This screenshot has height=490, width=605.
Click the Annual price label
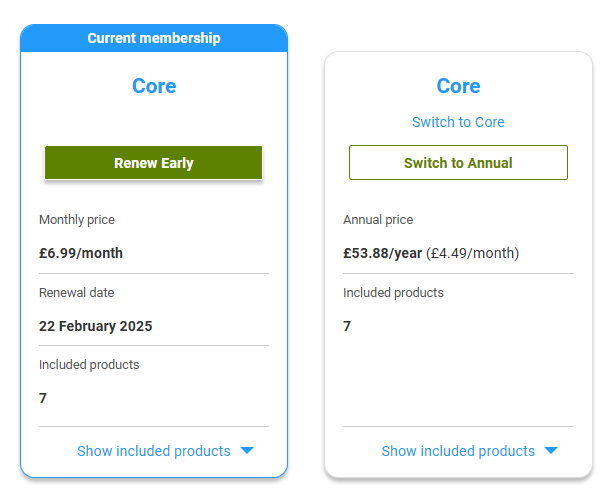pos(378,220)
